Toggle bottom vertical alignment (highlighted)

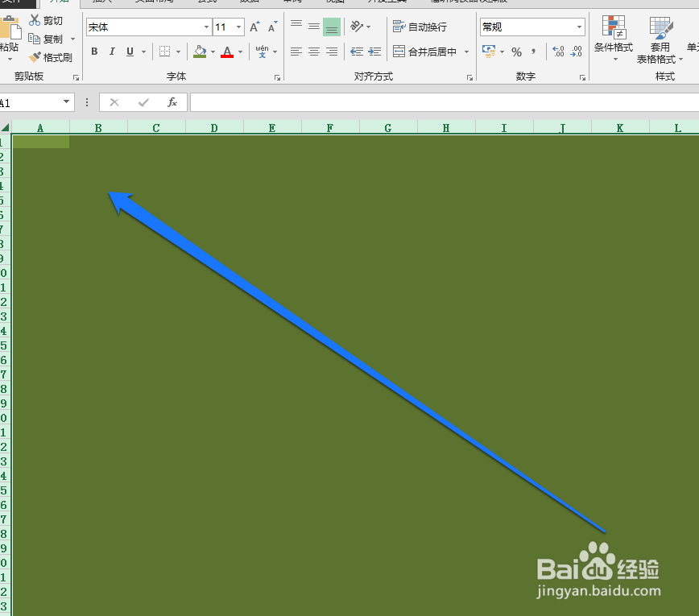(x=332, y=27)
